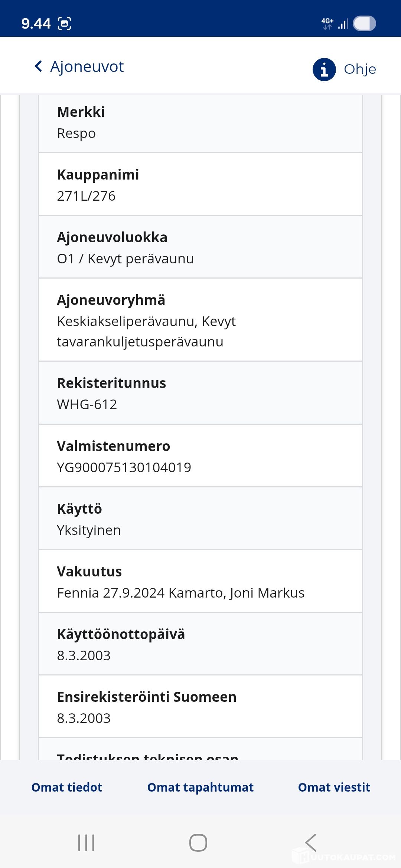This screenshot has width=401, height=868.
Task: Tap the Ajoneuvot back link text
Action: click(x=87, y=67)
